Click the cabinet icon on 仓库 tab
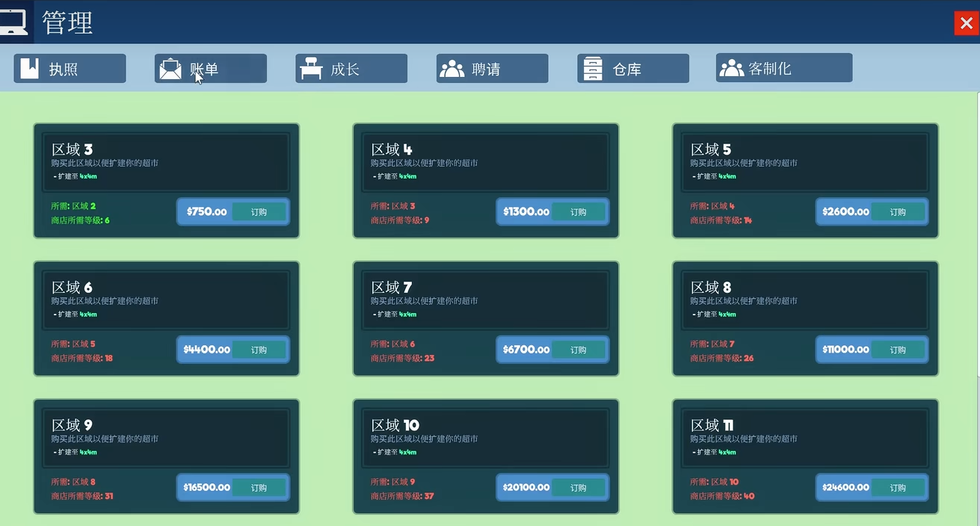The height and width of the screenshot is (526, 980). tap(593, 69)
